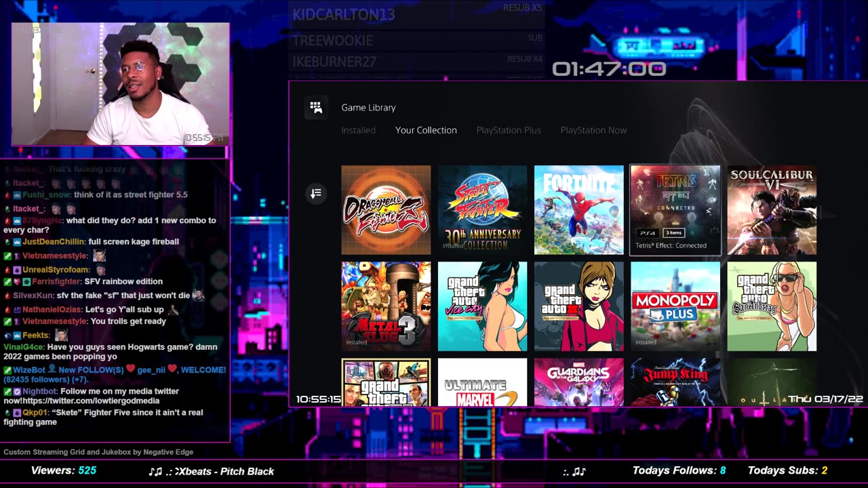The image size is (868, 488).
Task: Click the KIDCARLTON13 resub entry
Action: [x=417, y=14]
